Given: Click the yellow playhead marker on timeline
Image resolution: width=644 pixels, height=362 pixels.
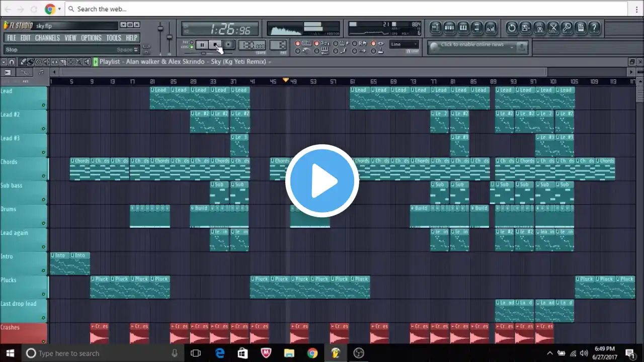Looking at the screenshot, I should [x=286, y=80].
